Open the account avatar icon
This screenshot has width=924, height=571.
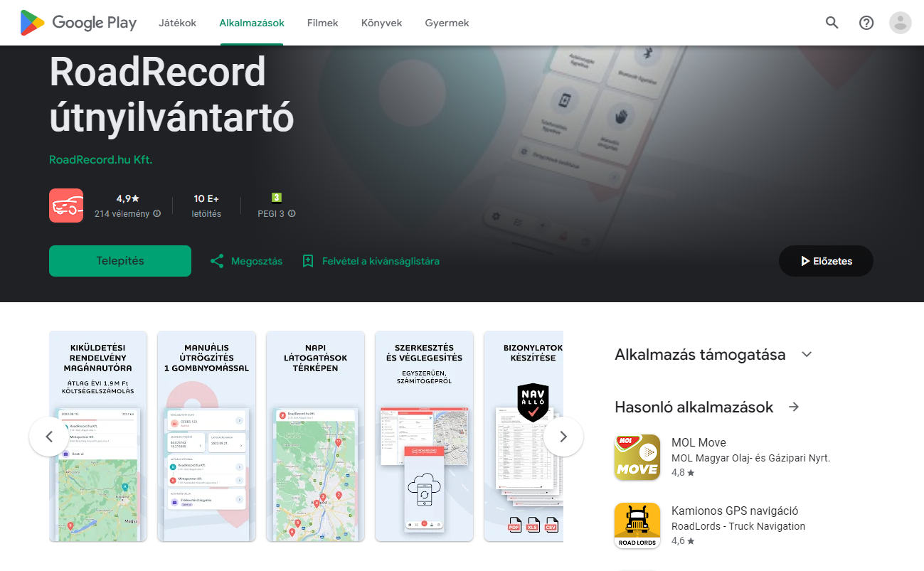click(x=900, y=23)
